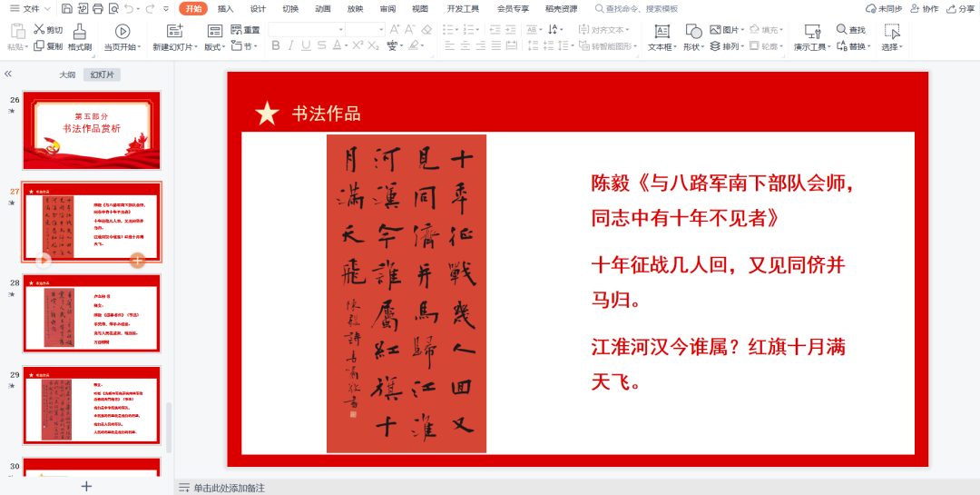Select slide 28 thumbnail
Image resolution: width=980 pixels, height=495 pixels.
[x=92, y=313]
